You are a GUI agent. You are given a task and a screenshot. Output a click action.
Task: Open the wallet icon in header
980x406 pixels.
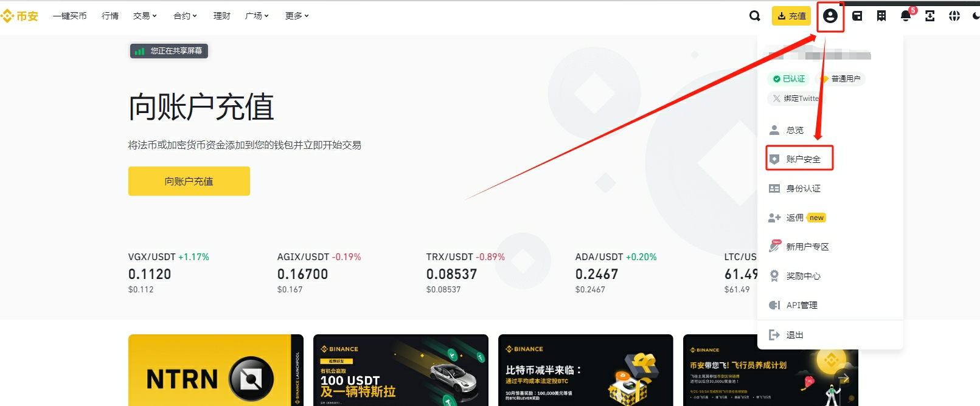click(857, 16)
